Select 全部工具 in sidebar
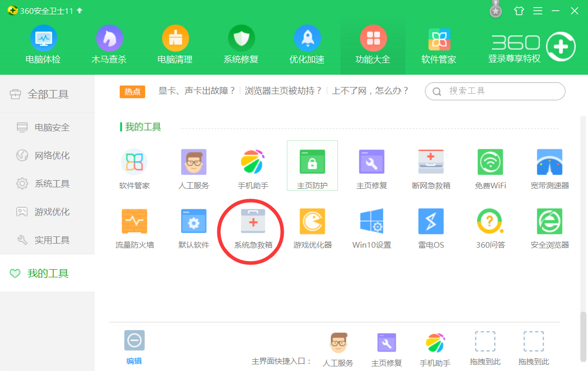The image size is (588, 371). pos(47,94)
